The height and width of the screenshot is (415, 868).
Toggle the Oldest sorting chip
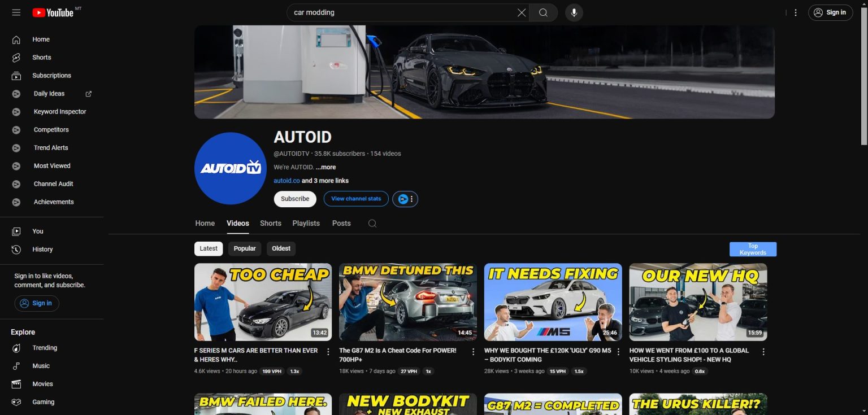click(281, 248)
